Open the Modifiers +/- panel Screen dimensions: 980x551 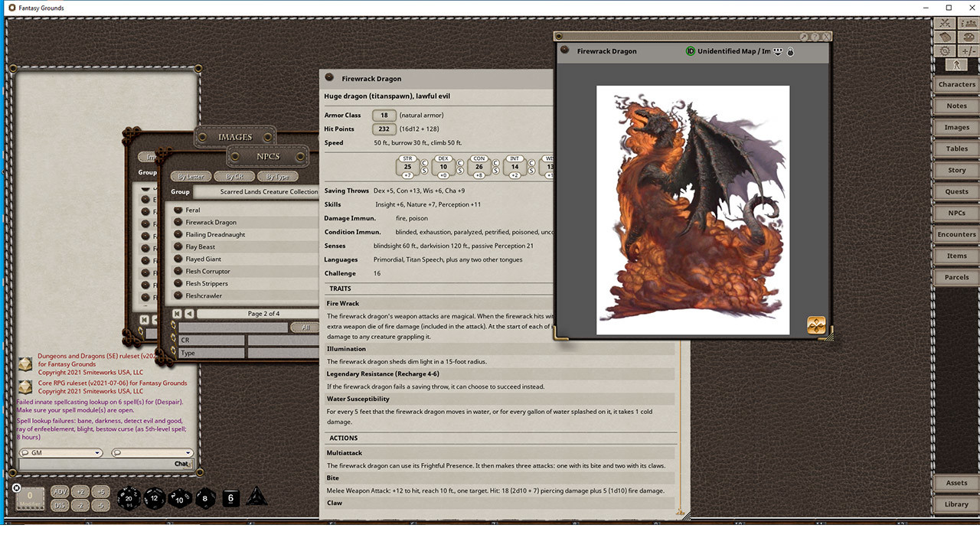pos(969,51)
